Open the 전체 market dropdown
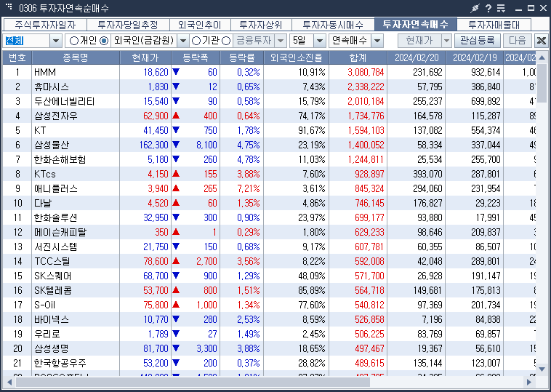 (x=55, y=41)
